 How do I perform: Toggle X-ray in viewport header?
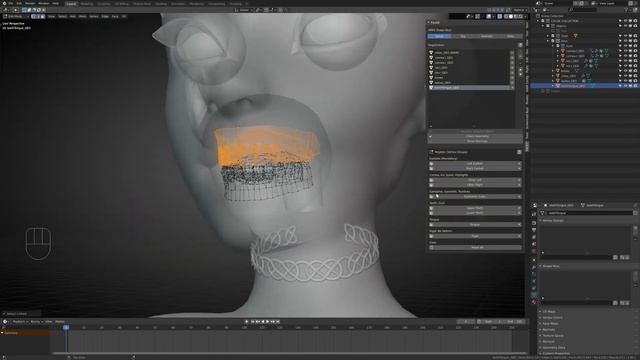500,16
